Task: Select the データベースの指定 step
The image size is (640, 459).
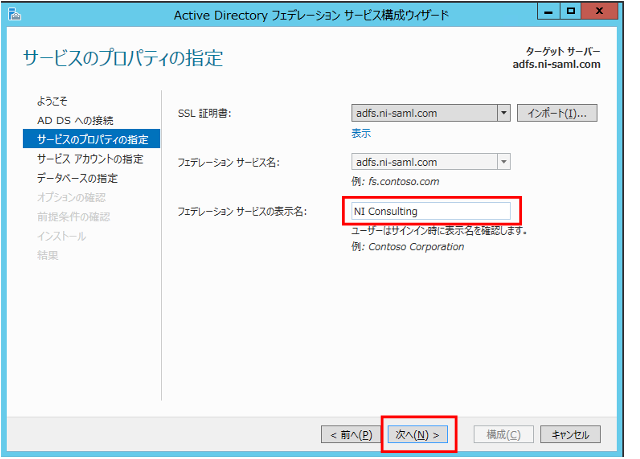Action: (77, 178)
